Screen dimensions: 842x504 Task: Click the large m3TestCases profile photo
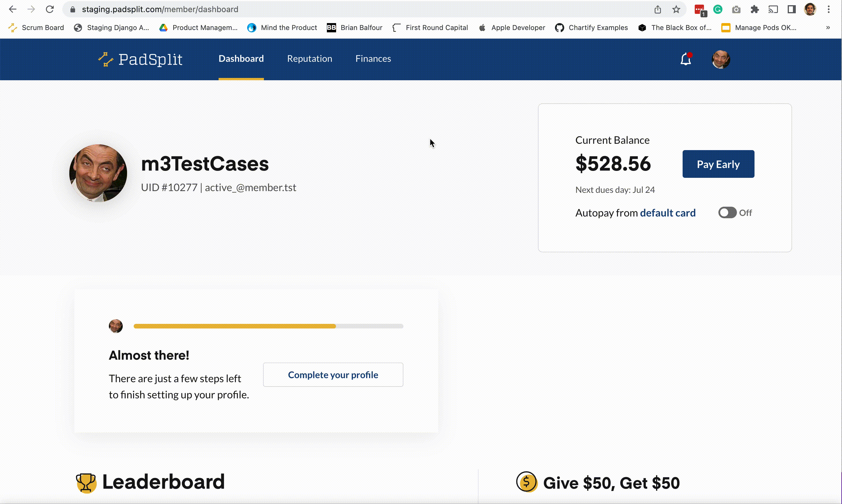(x=98, y=173)
